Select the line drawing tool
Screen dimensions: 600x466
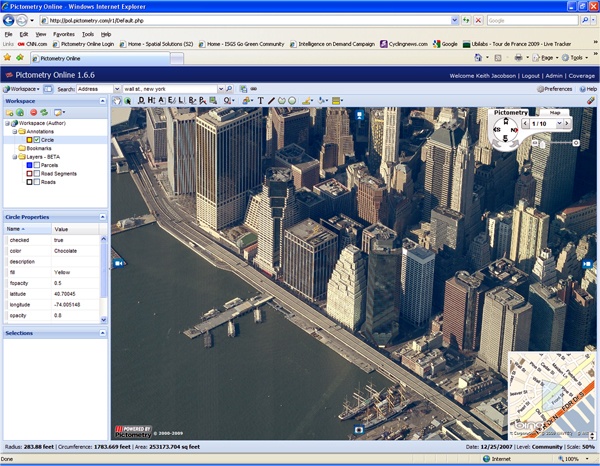coord(271,101)
